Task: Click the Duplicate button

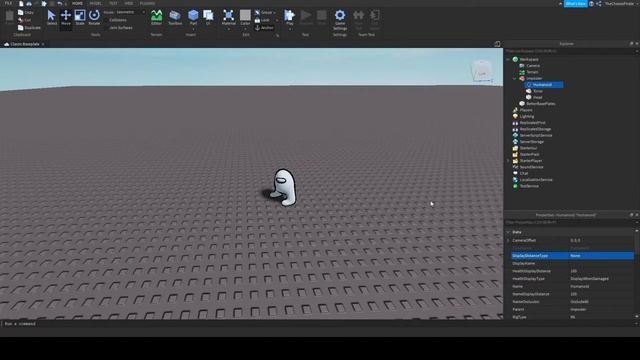Action: 29,28
